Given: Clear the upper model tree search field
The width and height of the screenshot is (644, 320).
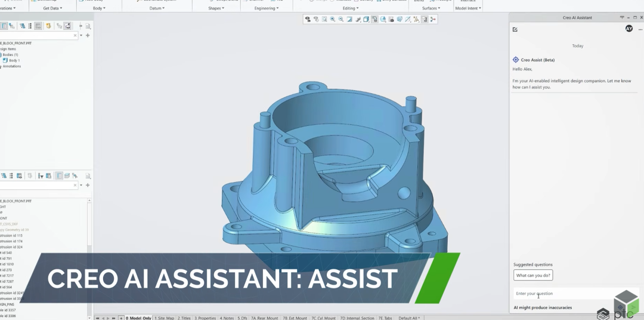Looking at the screenshot, I should (x=75, y=35).
